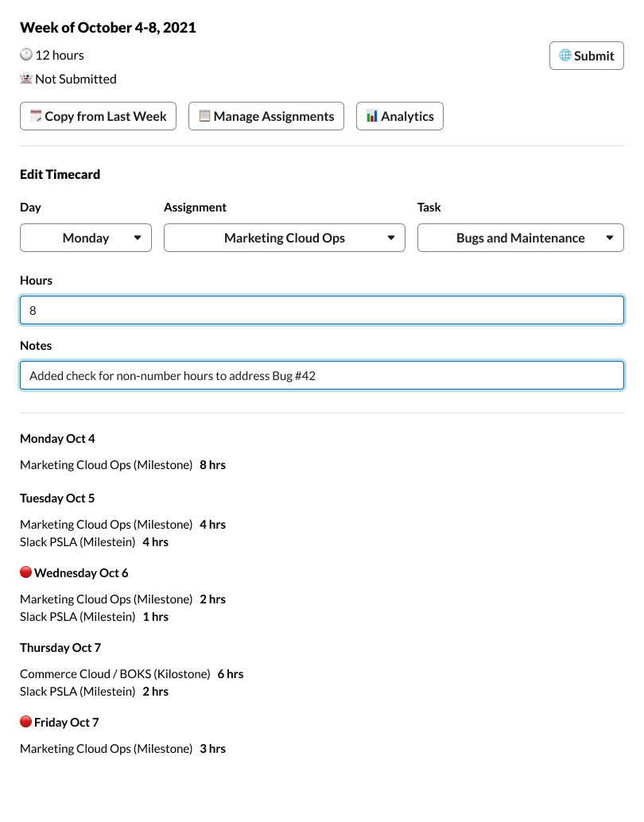The height and width of the screenshot is (822, 644).
Task: Click the red alert icon beside Wednesday Oct 6
Action: pyautogui.click(x=25, y=572)
